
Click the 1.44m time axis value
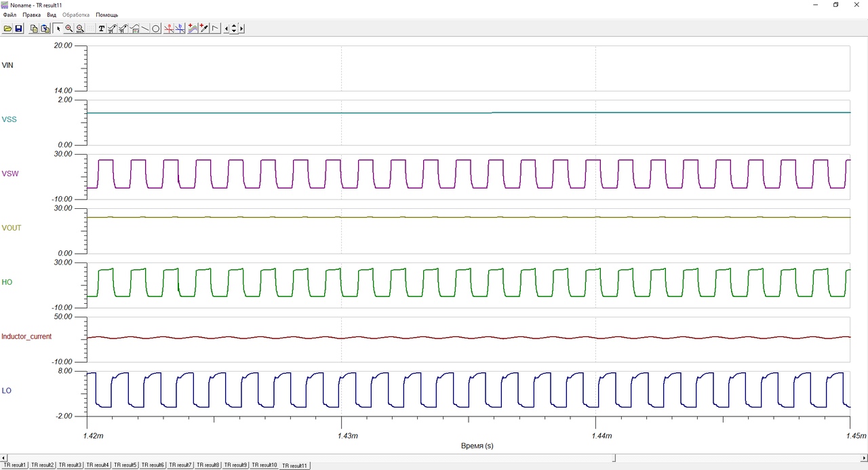(x=601, y=435)
